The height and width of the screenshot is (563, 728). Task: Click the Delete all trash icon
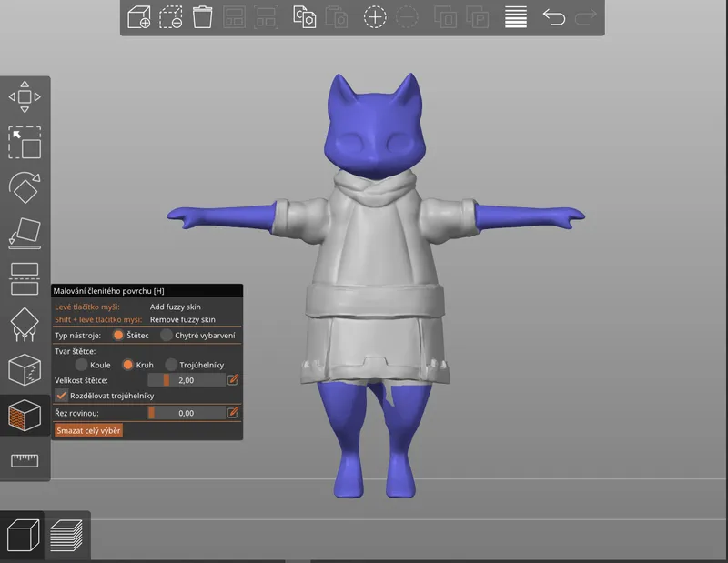pyautogui.click(x=202, y=17)
